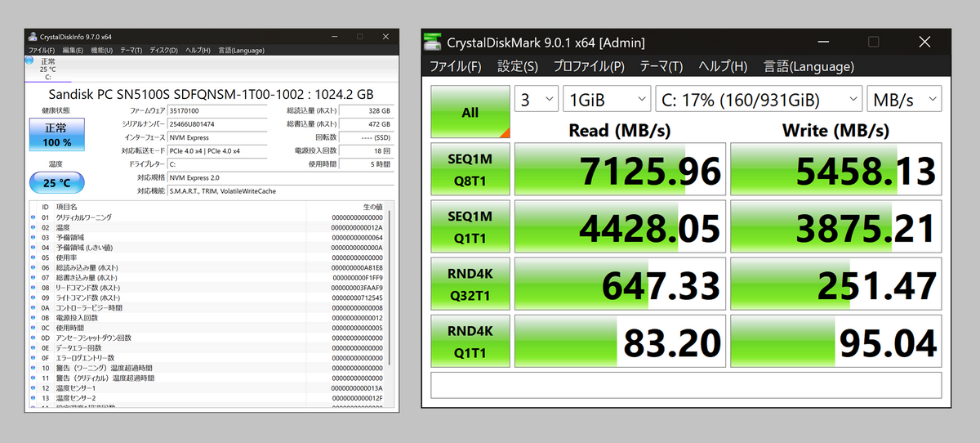Open 機能(U) menu in CrystalDiskInfo
This screenshot has height=443, width=980.
pyautogui.click(x=101, y=50)
